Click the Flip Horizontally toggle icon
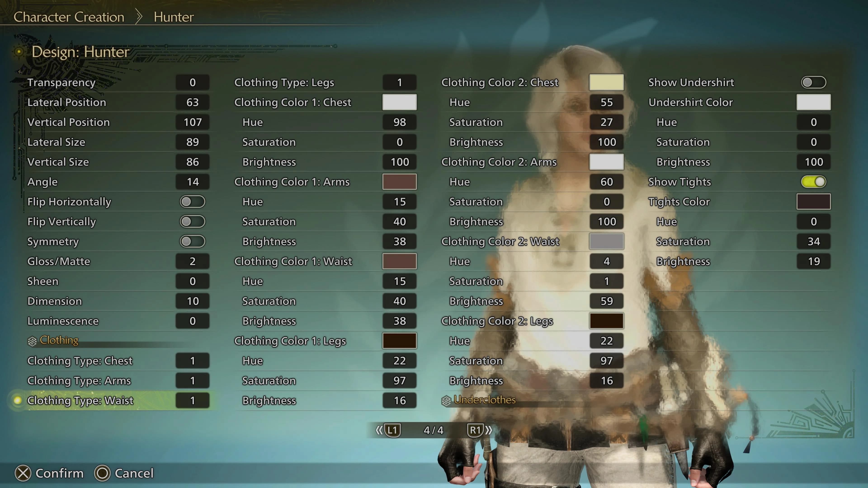This screenshot has width=868, height=488. tap(193, 201)
